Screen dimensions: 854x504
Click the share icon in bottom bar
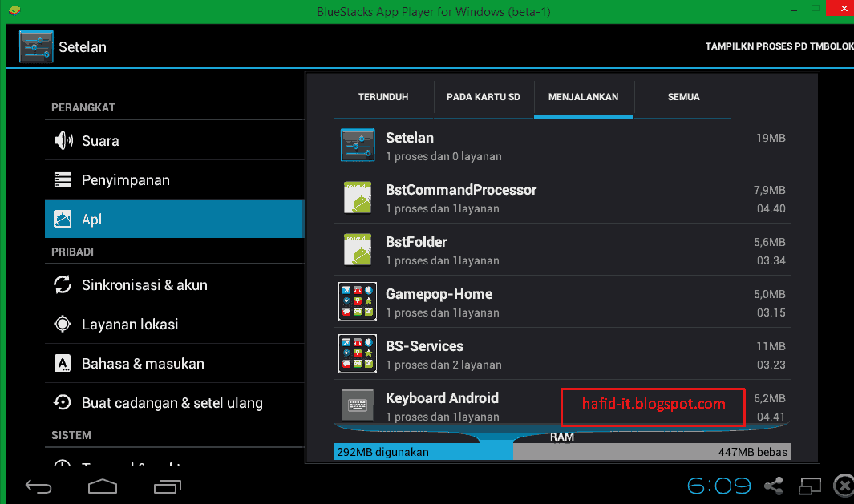773,486
